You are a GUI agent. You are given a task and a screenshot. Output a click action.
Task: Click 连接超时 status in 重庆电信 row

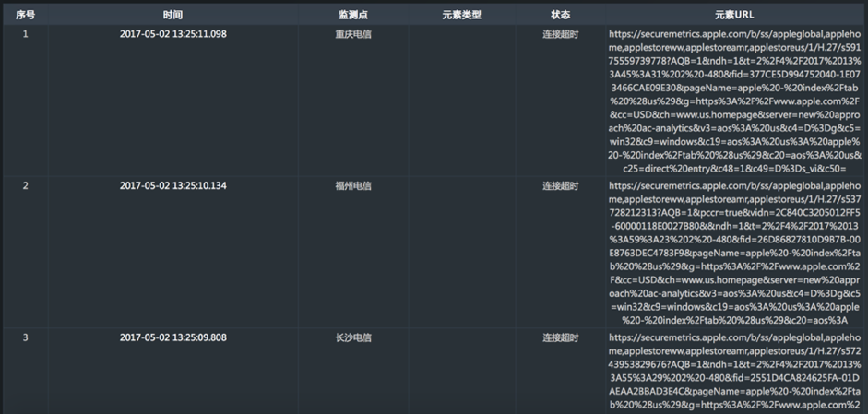(560, 34)
